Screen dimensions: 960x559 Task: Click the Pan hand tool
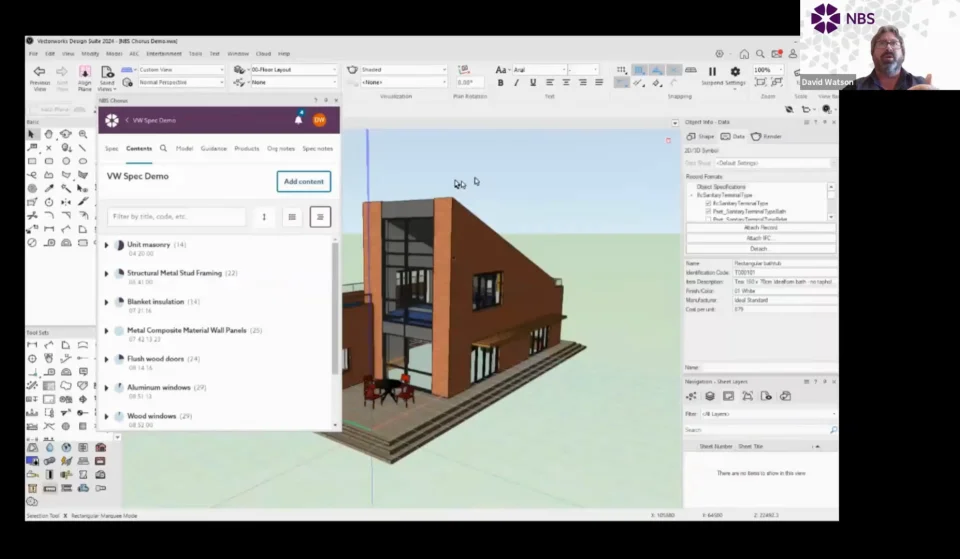click(x=49, y=133)
